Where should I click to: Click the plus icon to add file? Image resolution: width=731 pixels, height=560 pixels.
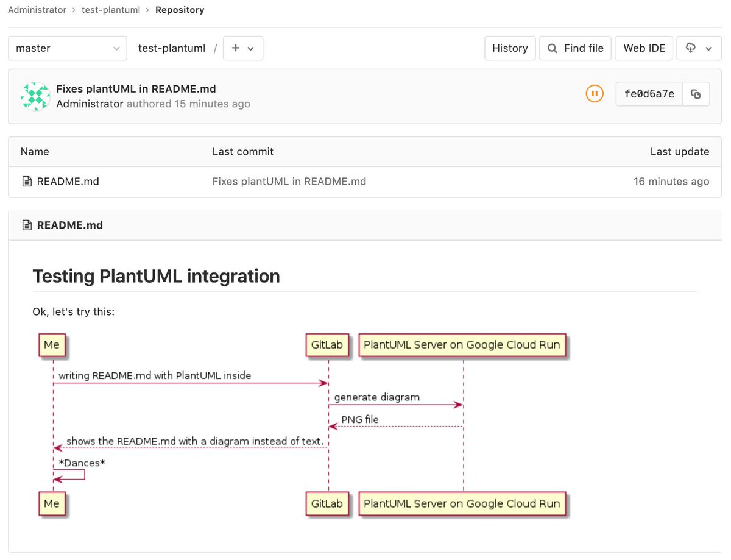(x=236, y=48)
